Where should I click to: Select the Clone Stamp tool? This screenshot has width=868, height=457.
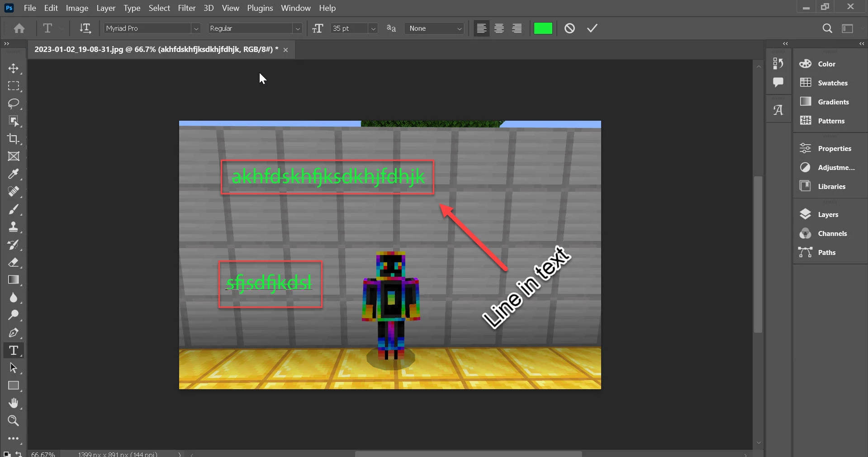14,227
